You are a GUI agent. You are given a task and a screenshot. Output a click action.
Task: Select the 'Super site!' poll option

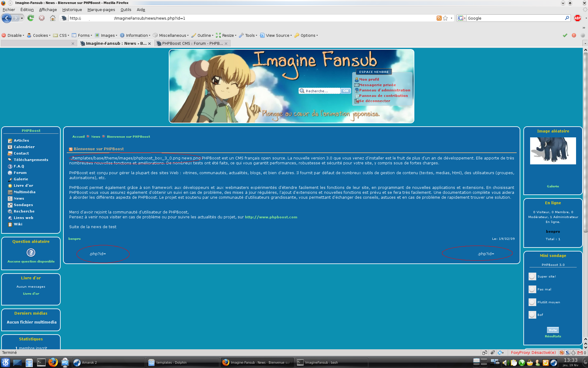(x=532, y=277)
